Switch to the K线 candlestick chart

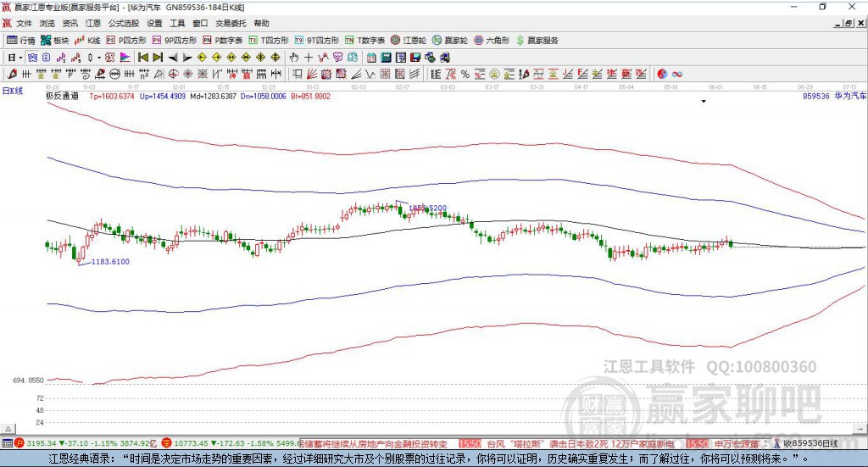point(87,41)
